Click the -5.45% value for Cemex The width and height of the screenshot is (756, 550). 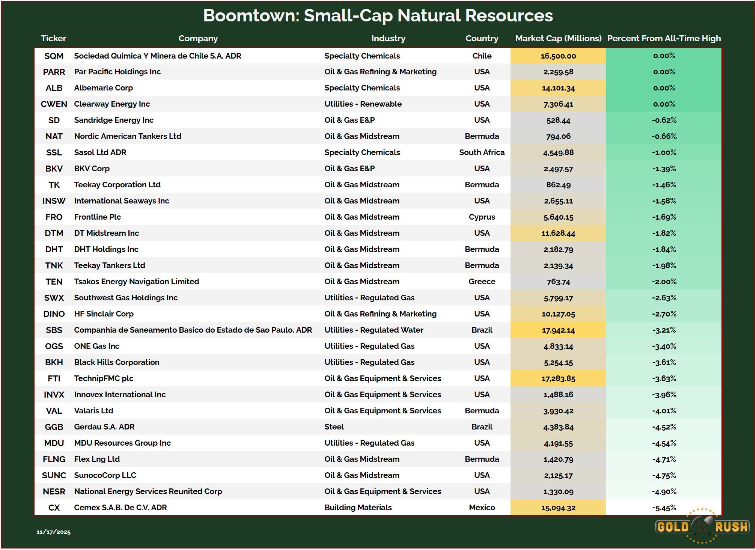click(664, 508)
